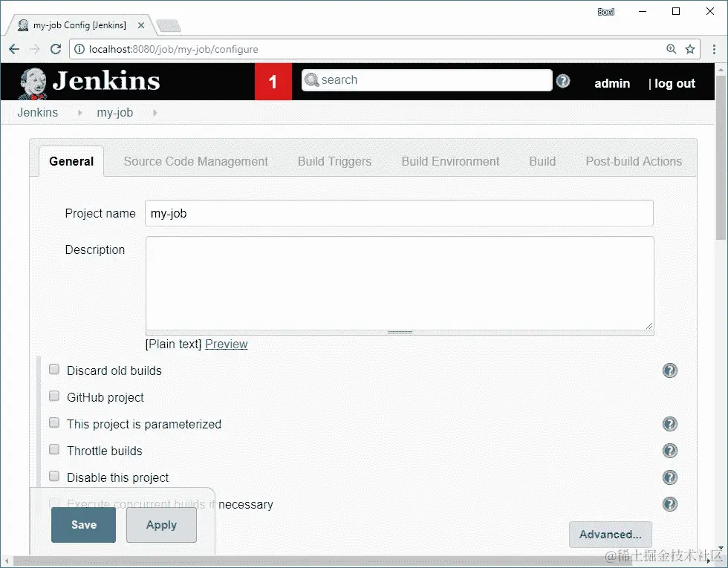728x568 pixels.
Task: Click the browser back arrow
Action: click(x=14, y=49)
